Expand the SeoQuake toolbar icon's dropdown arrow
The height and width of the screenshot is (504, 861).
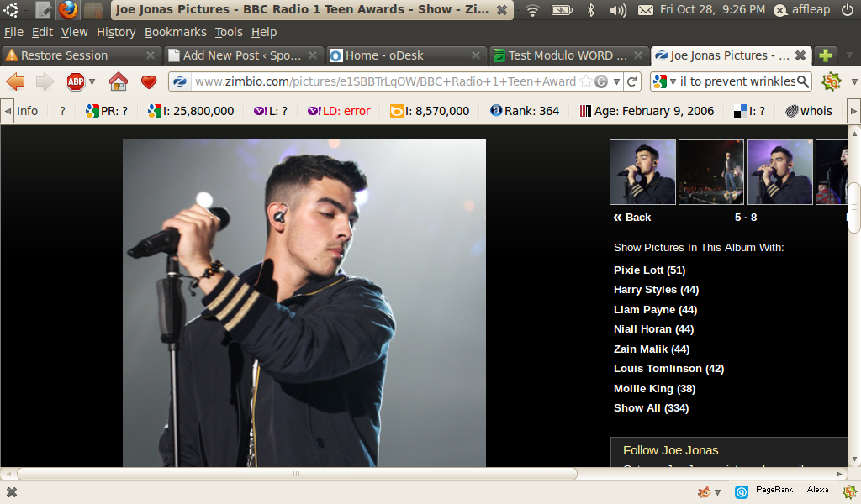click(x=854, y=81)
